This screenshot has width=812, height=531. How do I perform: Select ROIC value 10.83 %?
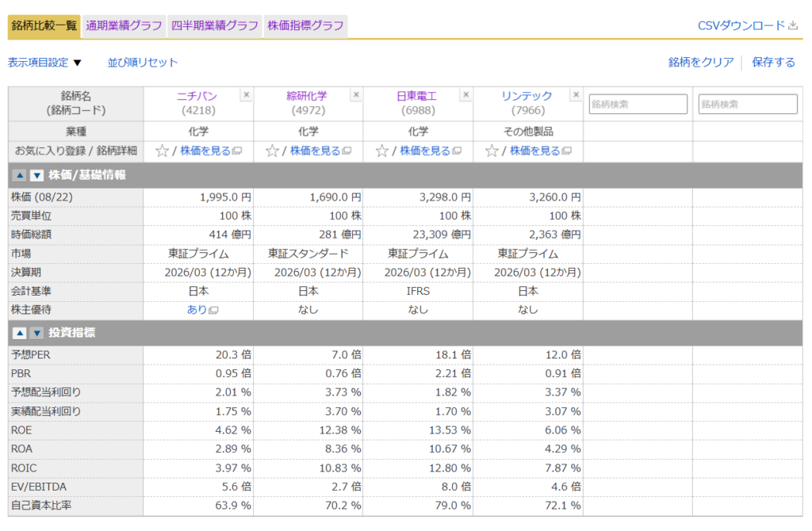pyautogui.click(x=339, y=468)
